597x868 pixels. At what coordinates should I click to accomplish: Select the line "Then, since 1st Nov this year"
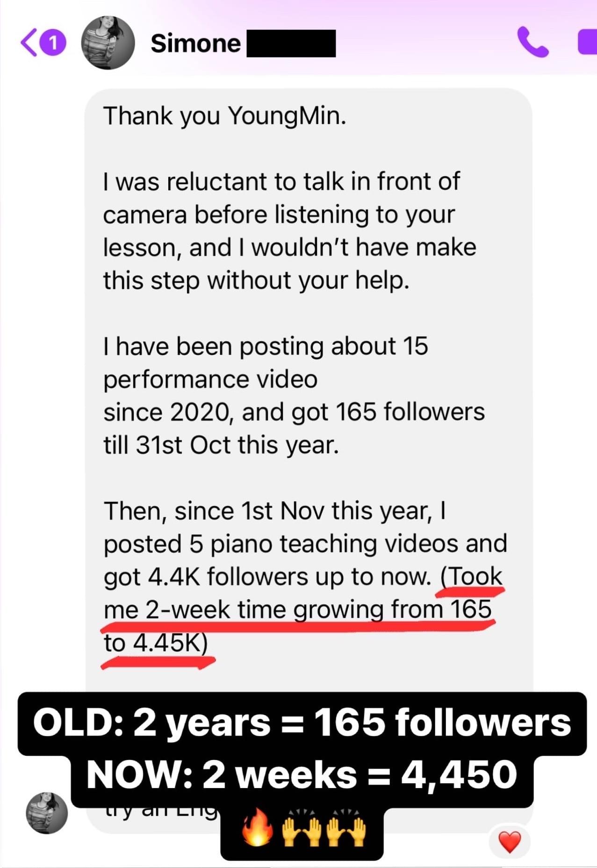(x=274, y=511)
